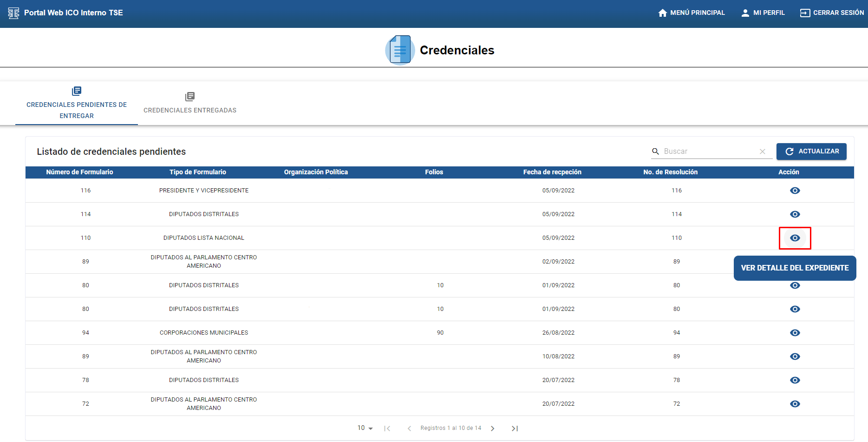Viewport: 868px width, 442px height.
Task: Open Mi Perfil
Action: click(x=763, y=13)
